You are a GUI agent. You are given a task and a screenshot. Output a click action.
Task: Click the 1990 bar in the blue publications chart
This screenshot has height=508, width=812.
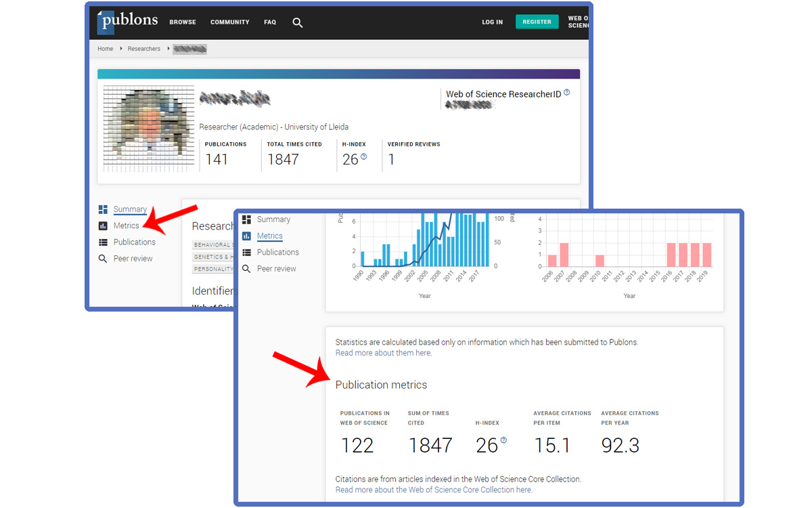[363, 259]
